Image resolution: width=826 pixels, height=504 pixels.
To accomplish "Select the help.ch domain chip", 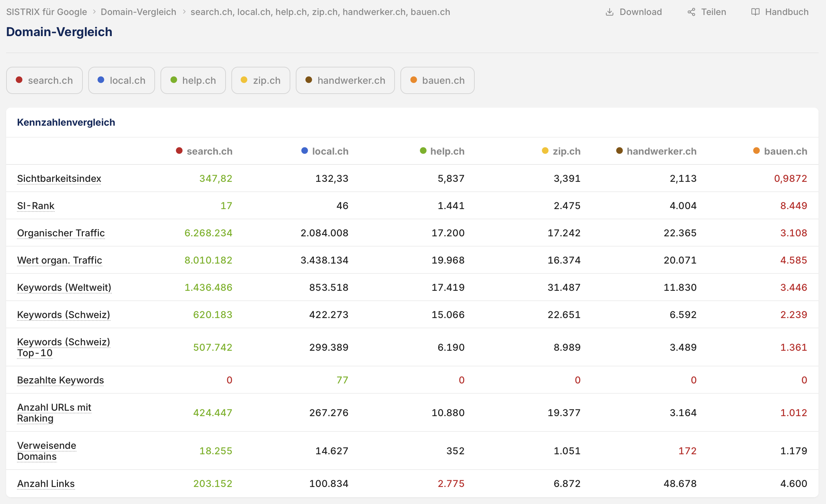I will (193, 80).
